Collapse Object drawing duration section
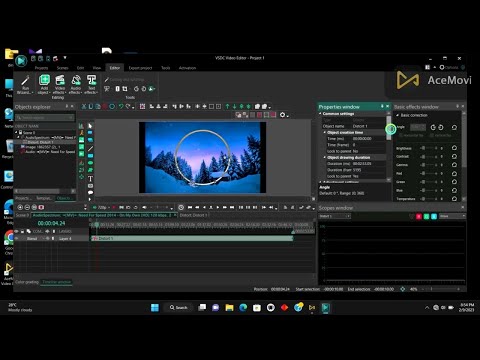 pyautogui.click(x=325, y=157)
